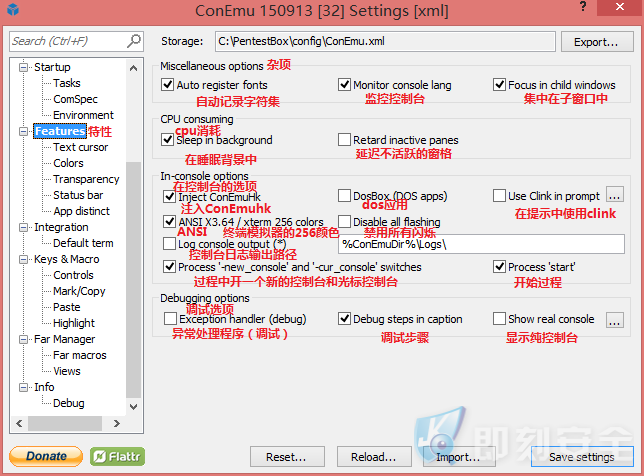The width and height of the screenshot is (644, 476).
Task: Enable DosBox (DOS apps) checkbox
Action: point(344,196)
